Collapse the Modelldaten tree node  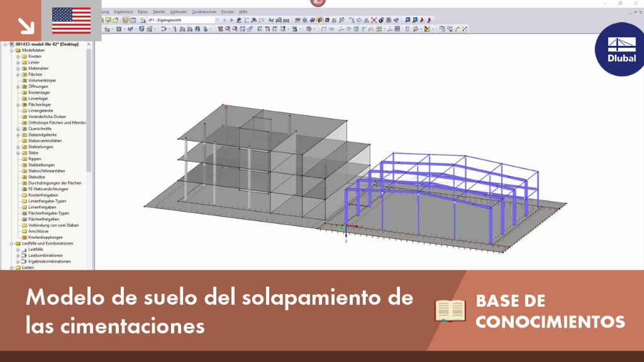12,50
